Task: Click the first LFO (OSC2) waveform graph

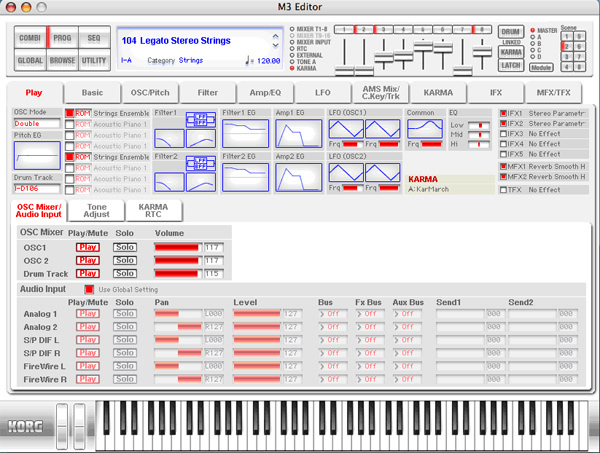Action: coord(346,172)
